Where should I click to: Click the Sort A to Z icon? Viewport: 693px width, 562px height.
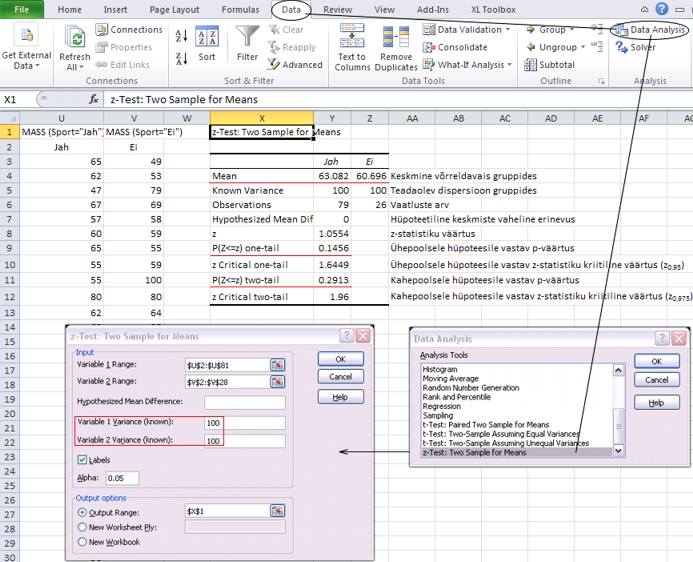181,34
